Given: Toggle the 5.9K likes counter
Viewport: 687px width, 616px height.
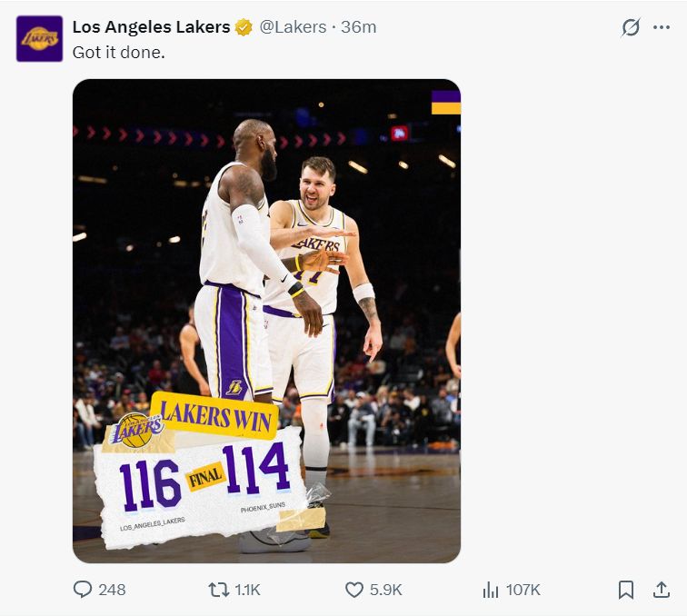Looking at the screenshot, I should 385,590.
